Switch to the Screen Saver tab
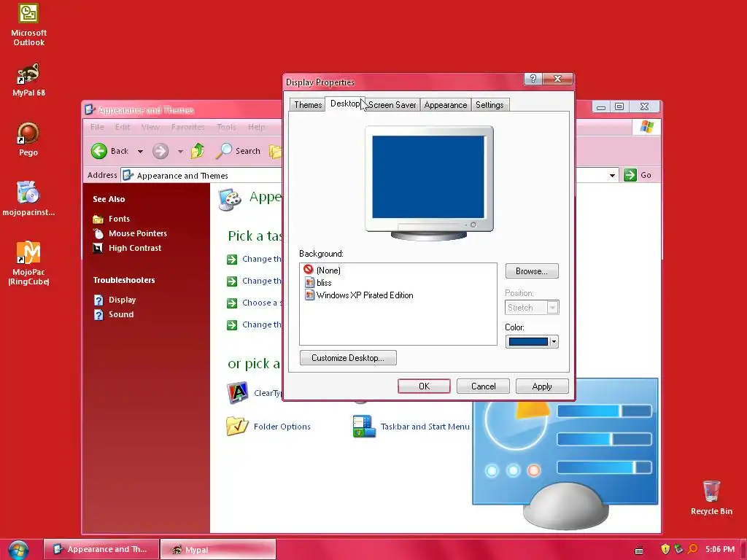Viewport: 747px width, 560px height. click(392, 105)
